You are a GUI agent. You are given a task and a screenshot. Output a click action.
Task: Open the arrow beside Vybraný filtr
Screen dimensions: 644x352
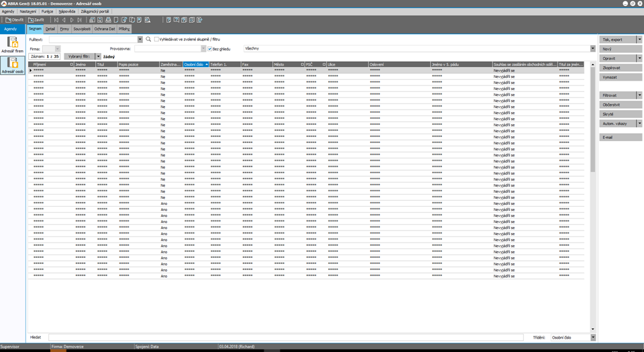(x=98, y=56)
